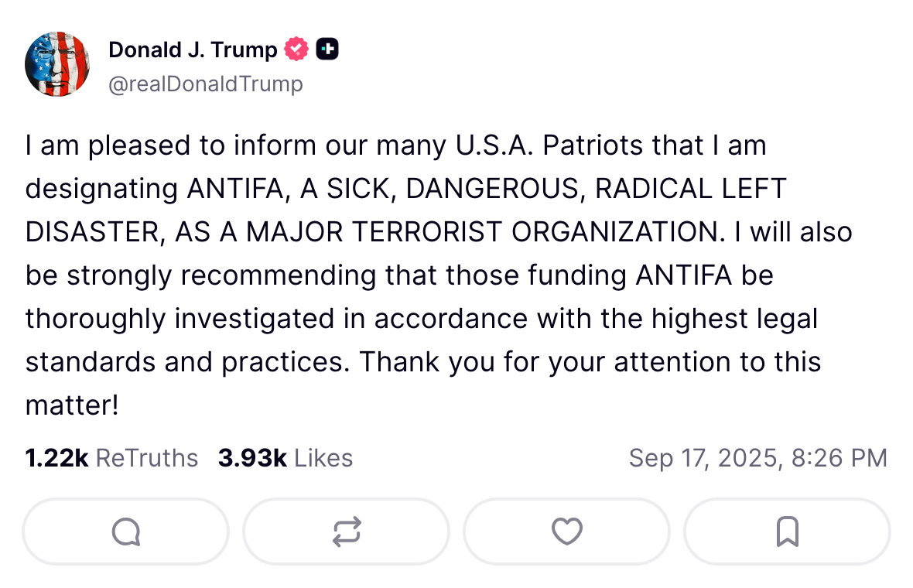The image size is (913, 588).
Task: Click the line starting with "thoroughly investigated"
Action: (422, 319)
